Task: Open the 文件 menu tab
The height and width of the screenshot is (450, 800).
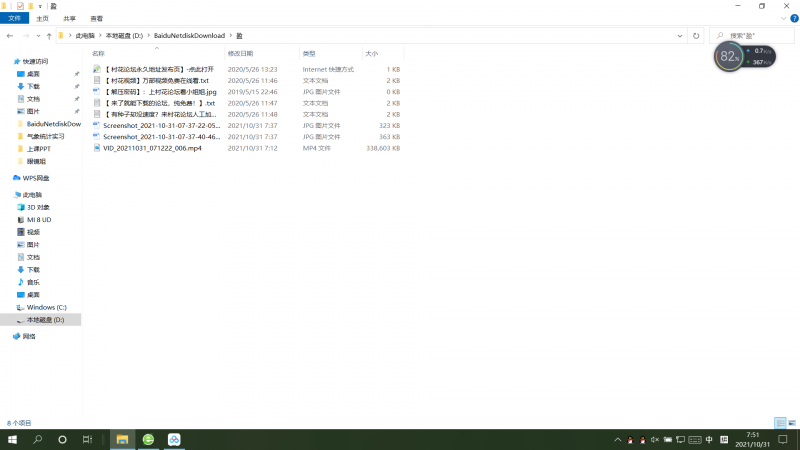Action: click(14, 18)
